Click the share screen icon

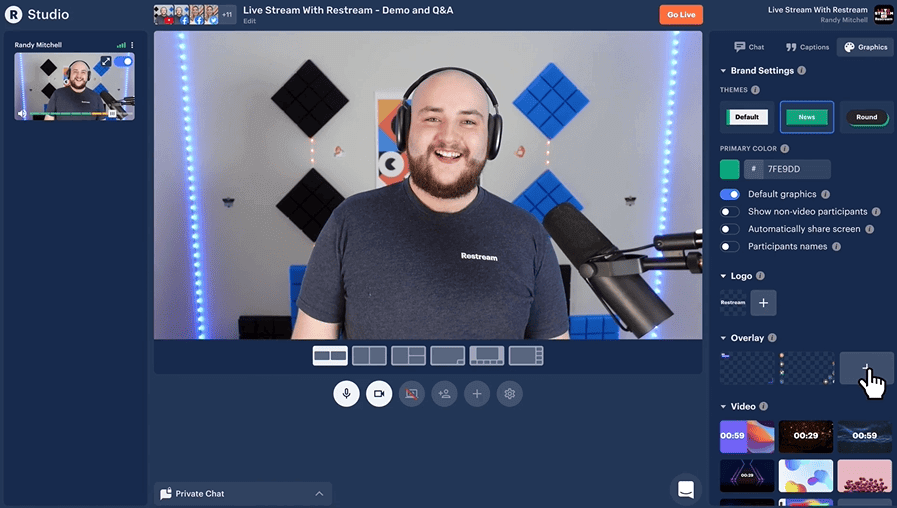click(411, 394)
